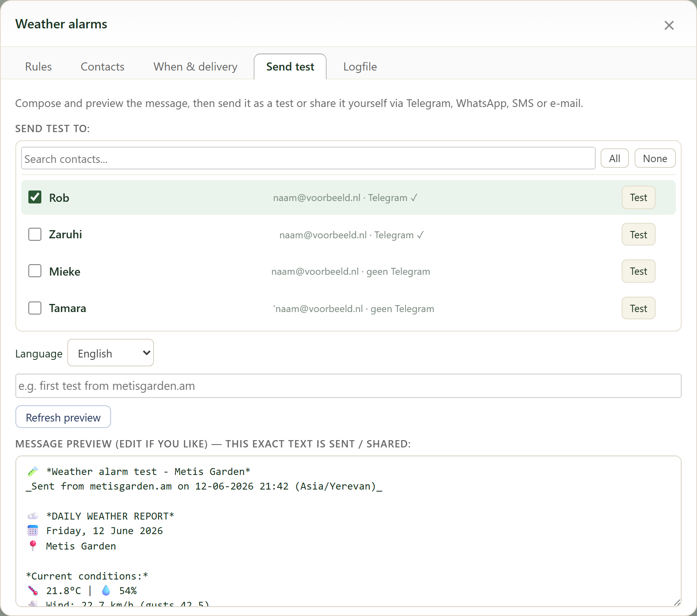Go to When & delivery tab

coord(195,67)
